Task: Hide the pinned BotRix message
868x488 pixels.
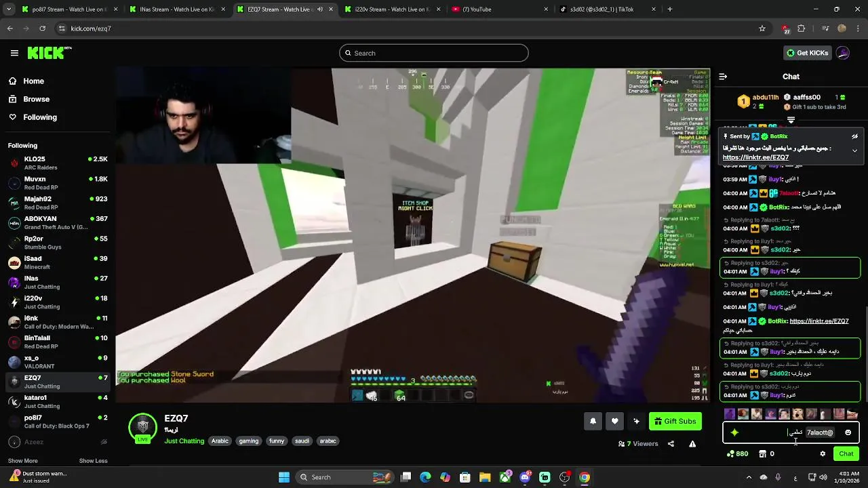Action: pyautogui.click(x=854, y=136)
